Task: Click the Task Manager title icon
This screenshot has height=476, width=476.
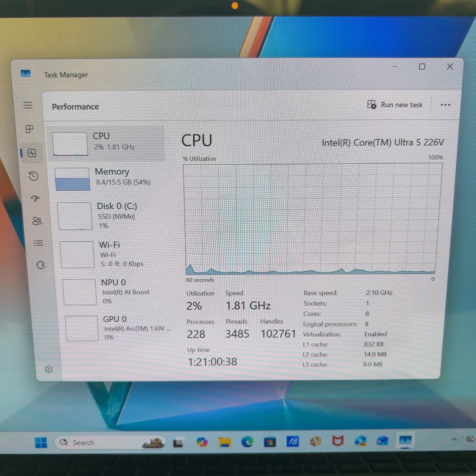Action: tap(26, 74)
